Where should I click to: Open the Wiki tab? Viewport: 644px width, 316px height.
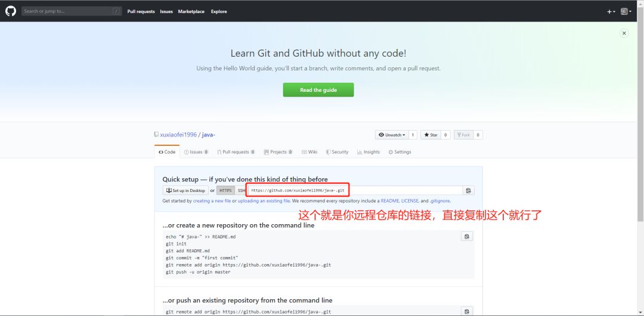click(309, 152)
